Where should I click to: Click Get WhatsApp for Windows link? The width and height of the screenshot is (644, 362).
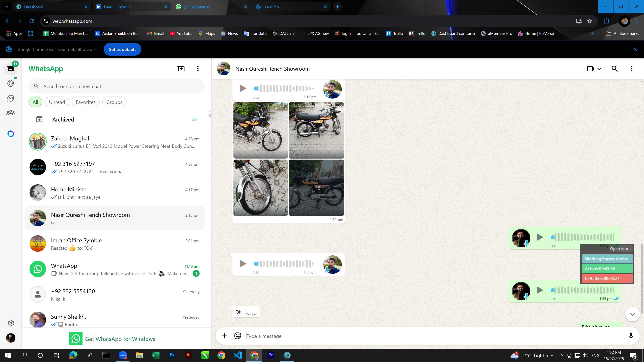point(112,339)
